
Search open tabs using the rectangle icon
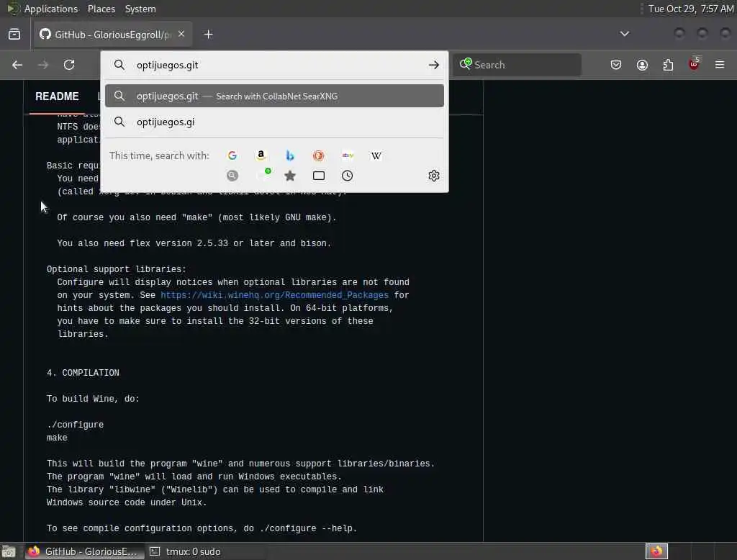tap(319, 176)
